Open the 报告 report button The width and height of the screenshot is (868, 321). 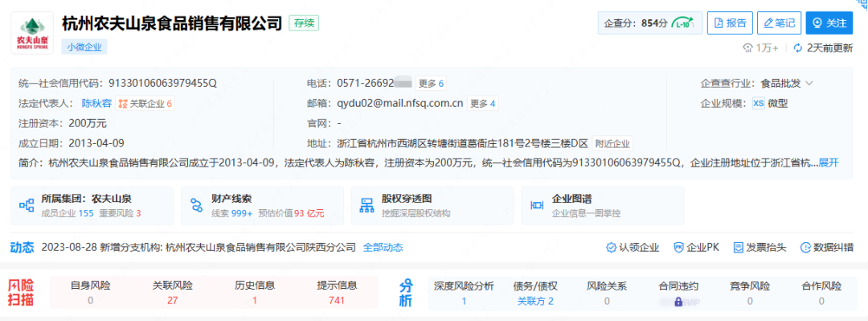[730, 23]
